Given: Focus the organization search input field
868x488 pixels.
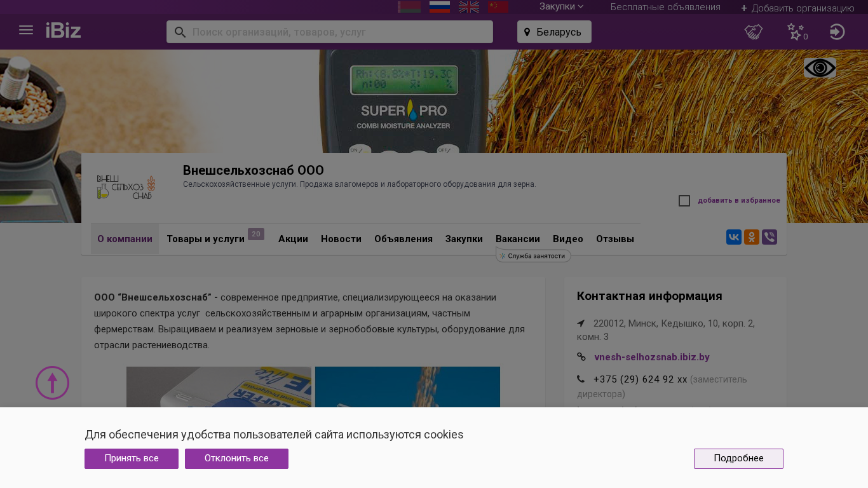Looking at the screenshot, I should click(x=330, y=32).
